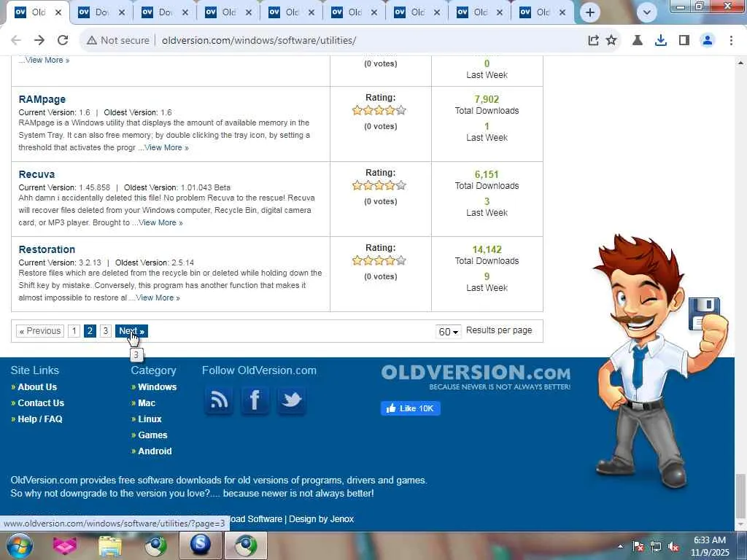Open clock showing 6:33 AM
The width and height of the screenshot is (747, 560).
tap(710, 546)
